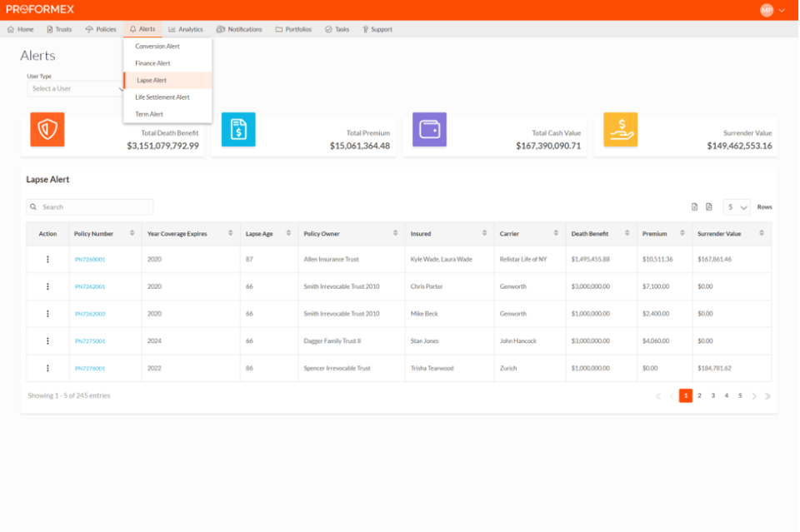Open the Trusts tab
The height and width of the screenshot is (532, 800).
(59, 30)
